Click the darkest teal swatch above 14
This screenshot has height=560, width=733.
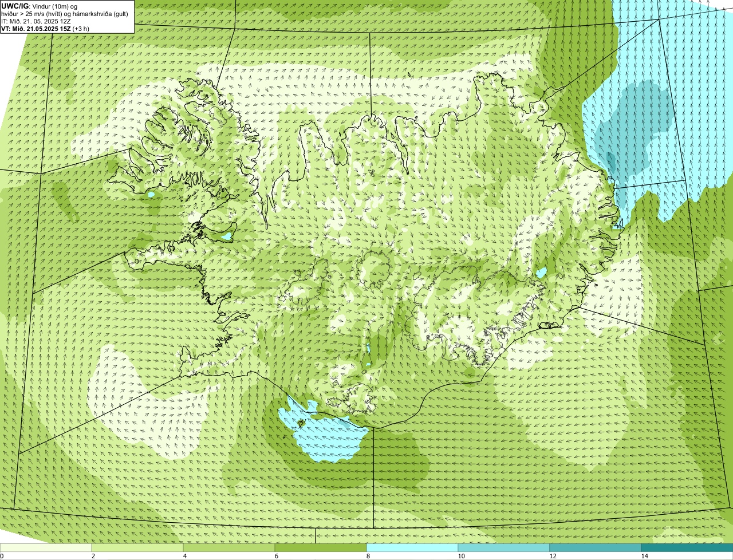point(687,547)
